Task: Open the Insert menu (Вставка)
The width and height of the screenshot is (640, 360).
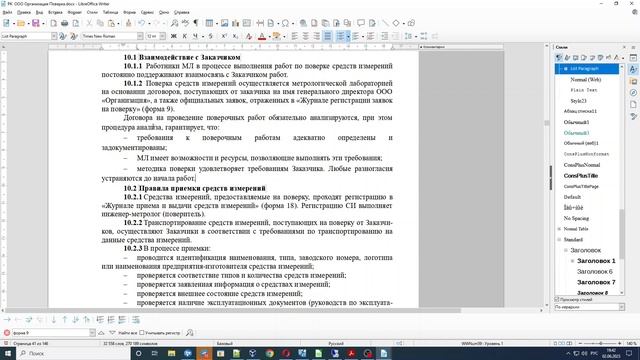Action: 55,13
